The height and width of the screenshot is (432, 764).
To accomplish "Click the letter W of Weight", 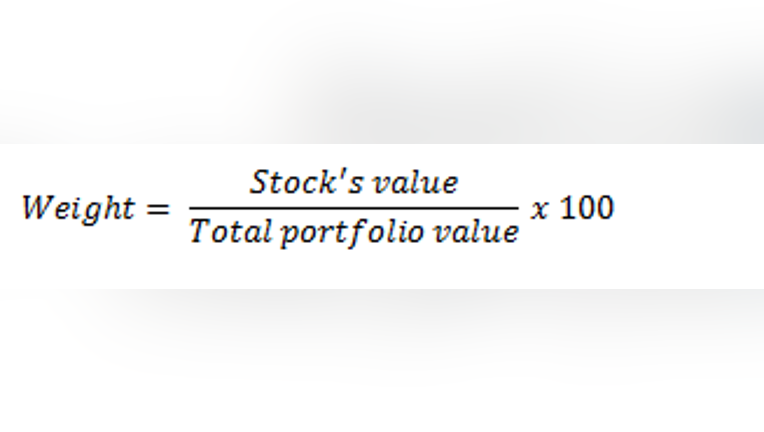I will pos(37,207).
